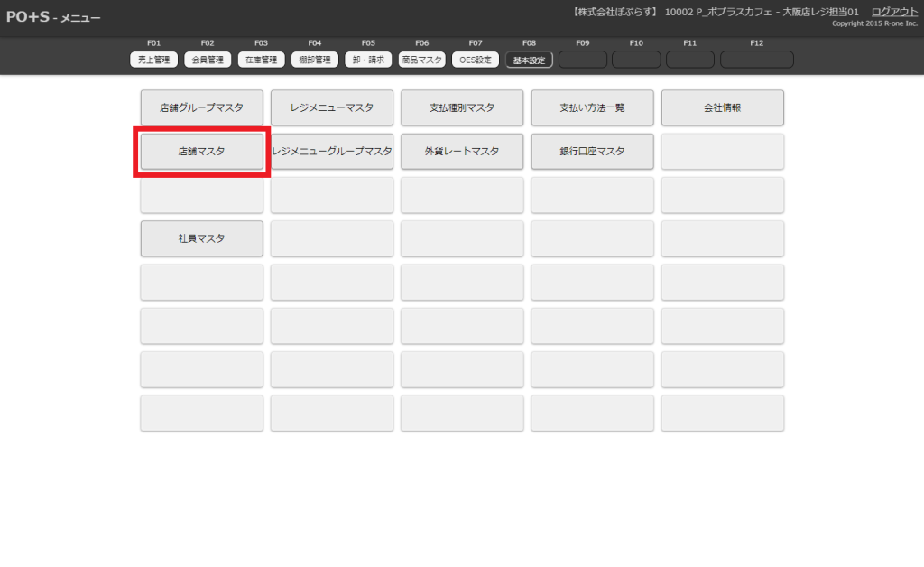This screenshot has width=924, height=567.
Task: Open 支払い方法一覧
Action: pyautogui.click(x=592, y=107)
